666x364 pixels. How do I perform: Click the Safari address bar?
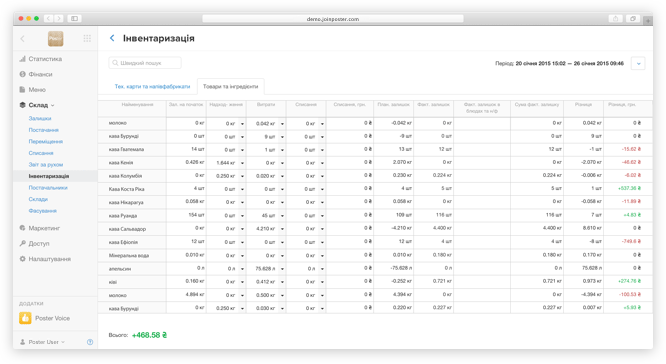[x=333, y=19]
